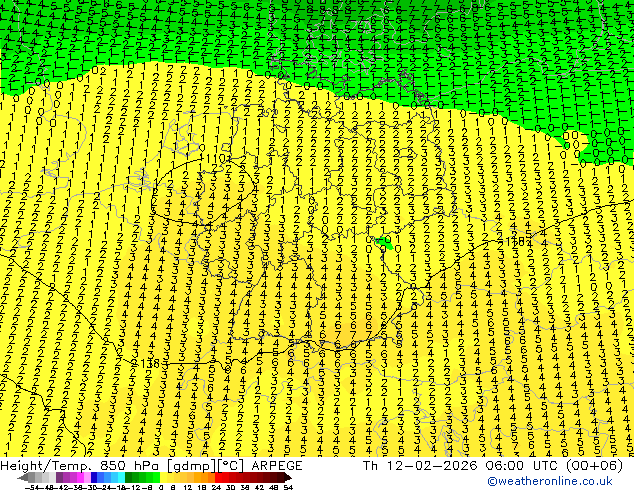Click the dark maroon right arrow end of legend

click(x=287, y=478)
